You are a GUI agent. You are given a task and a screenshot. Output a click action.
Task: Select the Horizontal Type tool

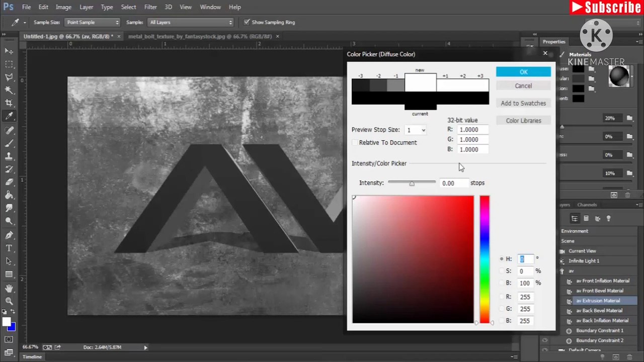9,248
